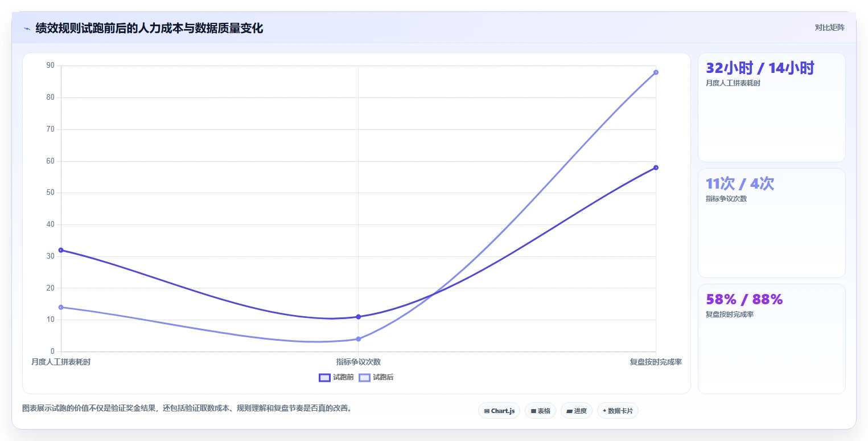Click y-axis tick label 90
Image resolution: width=868 pixels, height=441 pixels.
[x=51, y=66]
